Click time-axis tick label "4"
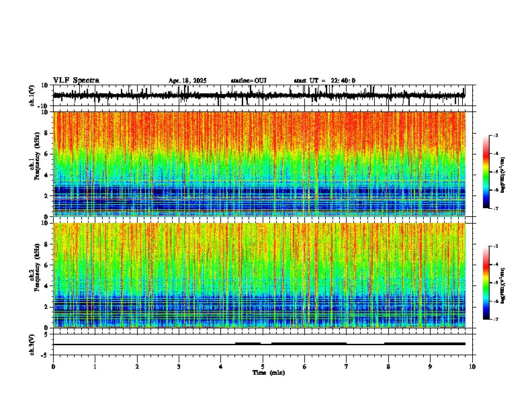Screen dimensions: 532x411 pyautogui.click(x=221, y=367)
